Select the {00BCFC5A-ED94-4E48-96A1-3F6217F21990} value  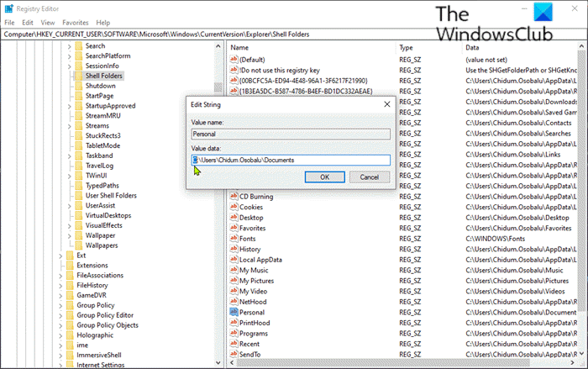(x=303, y=81)
